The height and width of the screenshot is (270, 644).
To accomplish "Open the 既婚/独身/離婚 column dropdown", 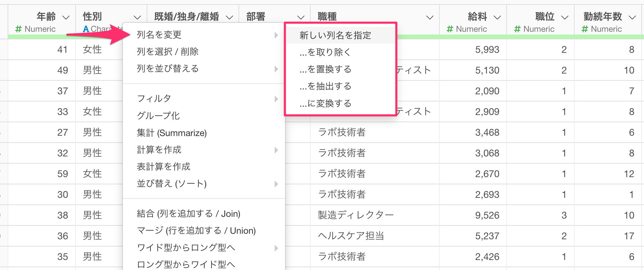I will pyautogui.click(x=229, y=17).
